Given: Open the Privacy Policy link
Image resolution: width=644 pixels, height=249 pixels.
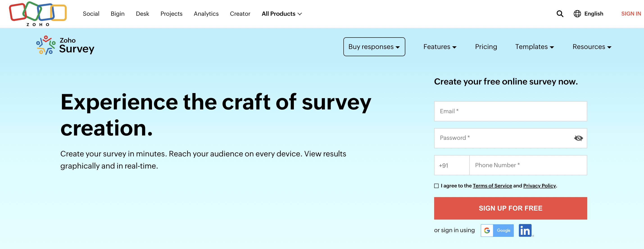Looking at the screenshot, I should click(x=539, y=186).
